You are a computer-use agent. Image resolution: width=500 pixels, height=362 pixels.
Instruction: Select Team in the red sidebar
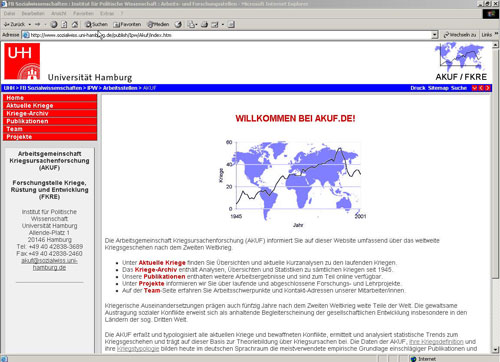50,129
